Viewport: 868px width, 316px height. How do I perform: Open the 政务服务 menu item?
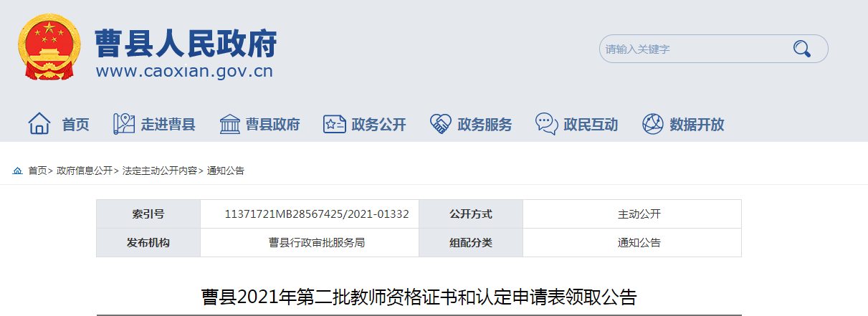pos(485,125)
